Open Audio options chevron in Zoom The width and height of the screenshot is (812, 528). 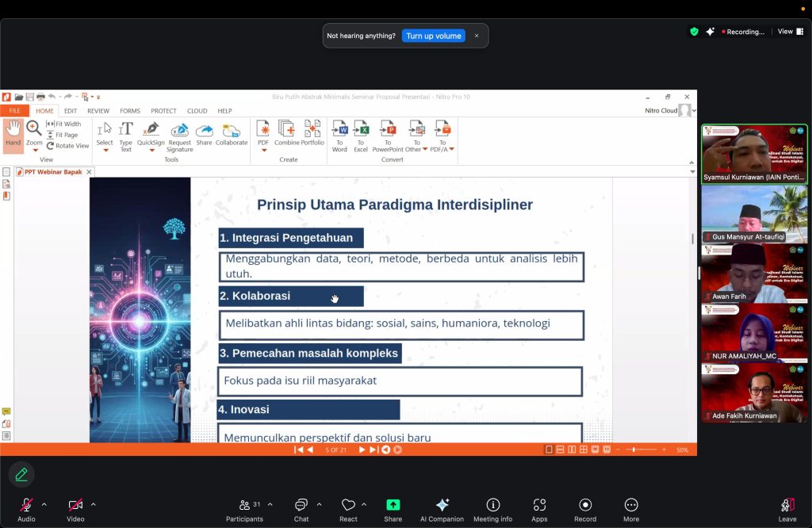(x=44, y=503)
